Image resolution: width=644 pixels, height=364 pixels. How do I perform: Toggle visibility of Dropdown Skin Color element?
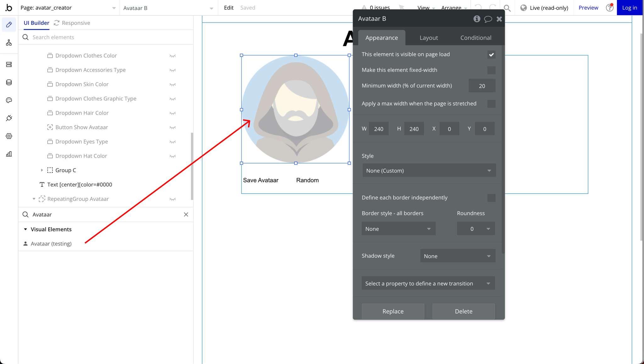point(172,84)
